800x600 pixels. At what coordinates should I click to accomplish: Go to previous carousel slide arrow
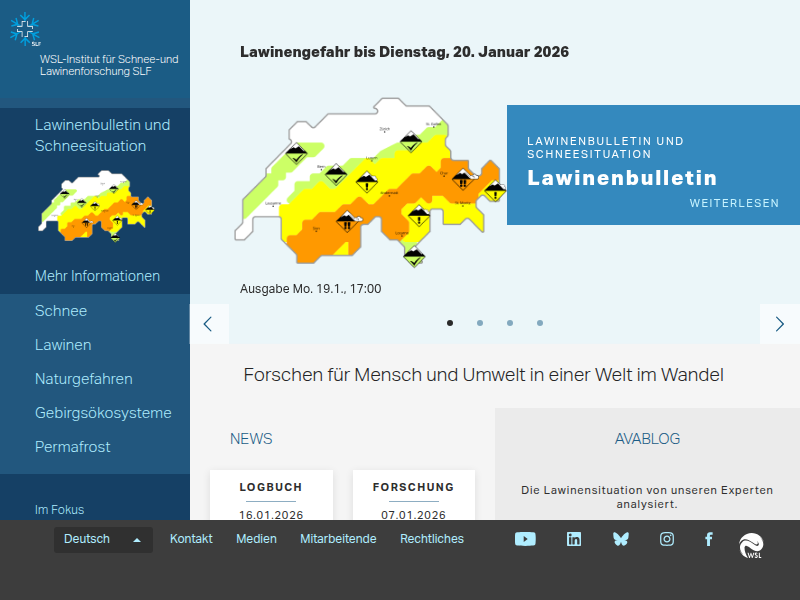(208, 324)
